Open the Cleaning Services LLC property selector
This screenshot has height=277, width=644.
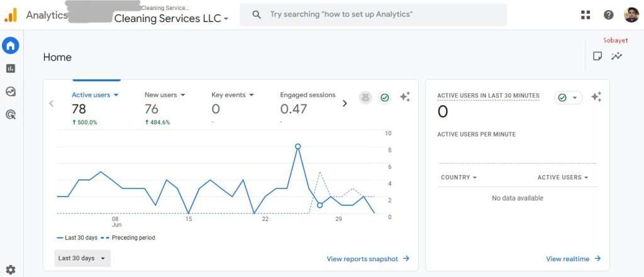171,19
